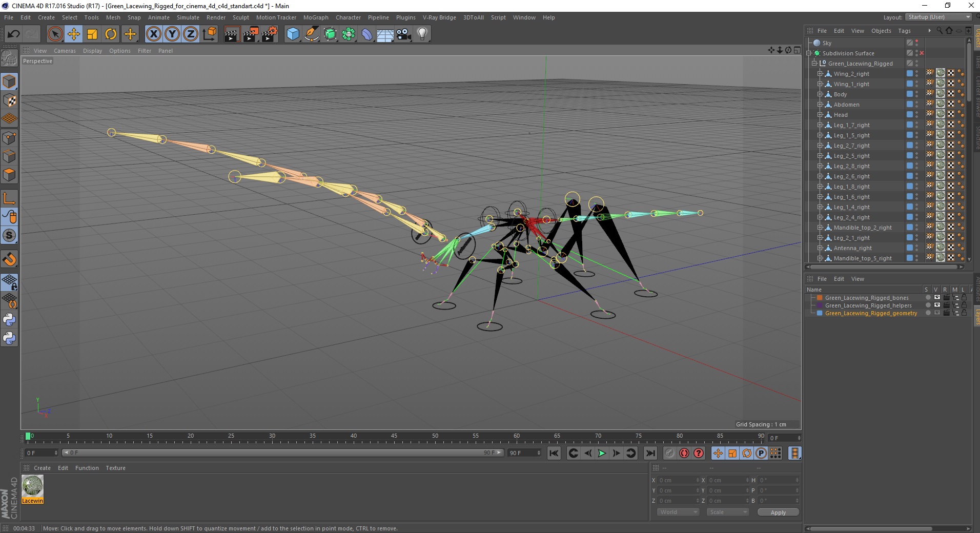Screen dimensions: 980x533
Task: Click the magnet snap icon
Action: point(9,259)
